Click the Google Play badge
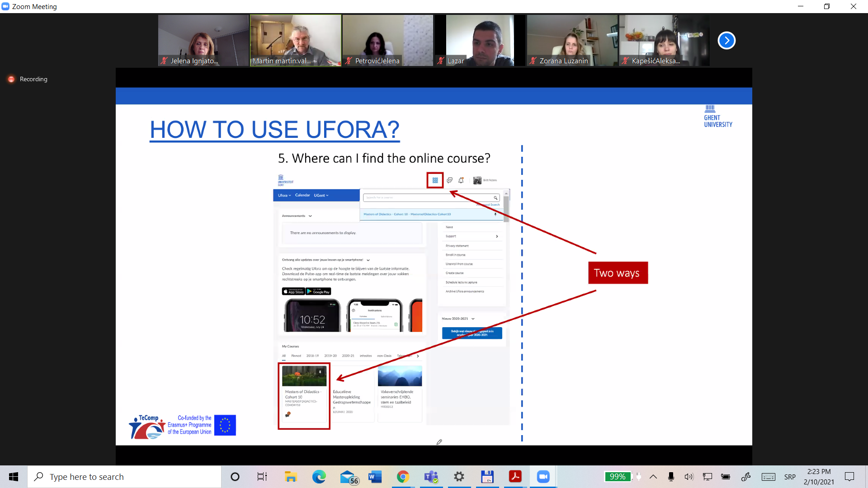This screenshot has width=868, height=488. tap(318, 291)
